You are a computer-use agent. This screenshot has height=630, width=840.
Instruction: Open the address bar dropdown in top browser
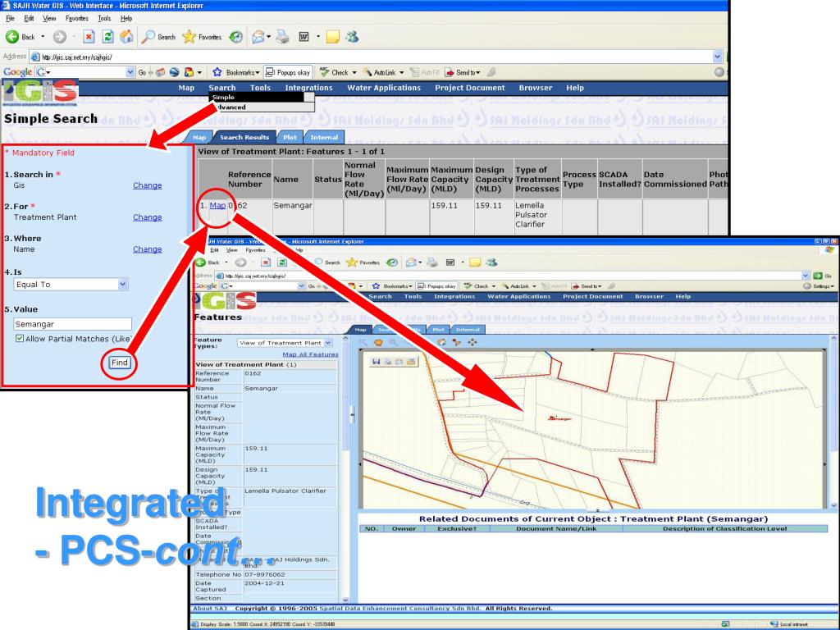(717, 57)
